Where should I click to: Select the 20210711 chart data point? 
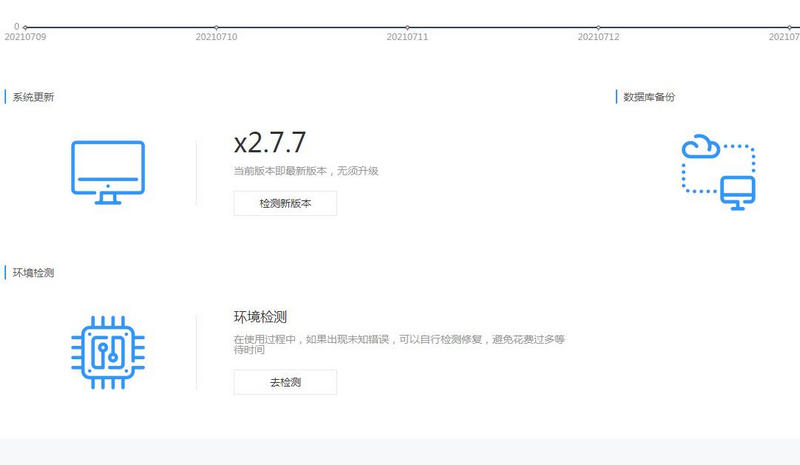coord(407,27)
